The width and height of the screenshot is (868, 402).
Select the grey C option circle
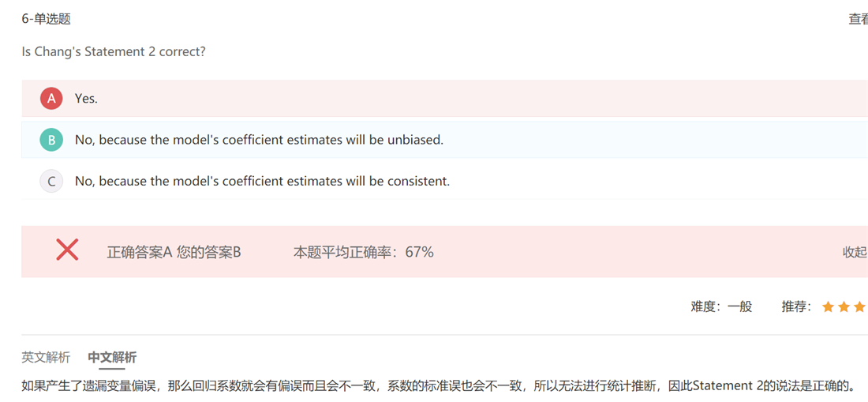pyautogui.click(x=51, y=181)
